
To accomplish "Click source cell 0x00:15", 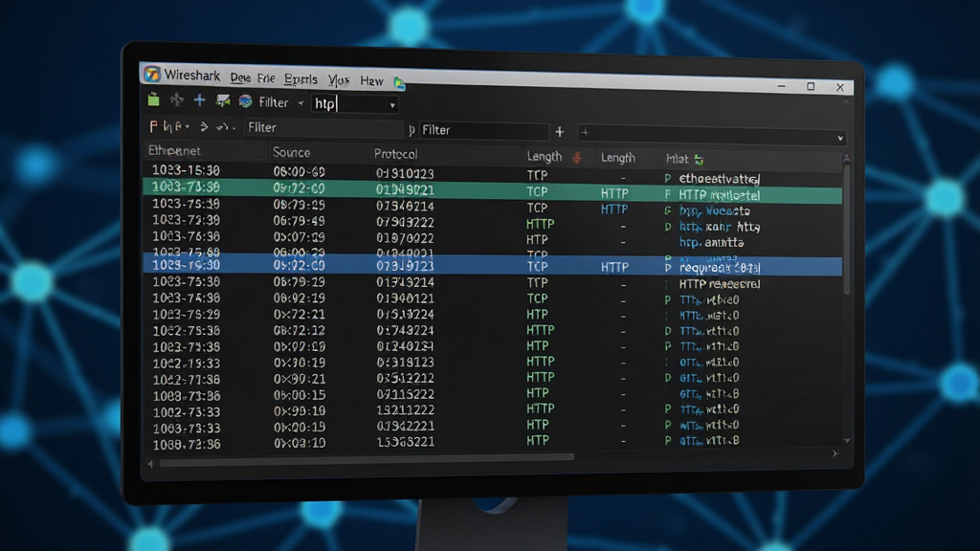I will coord(299,395).
